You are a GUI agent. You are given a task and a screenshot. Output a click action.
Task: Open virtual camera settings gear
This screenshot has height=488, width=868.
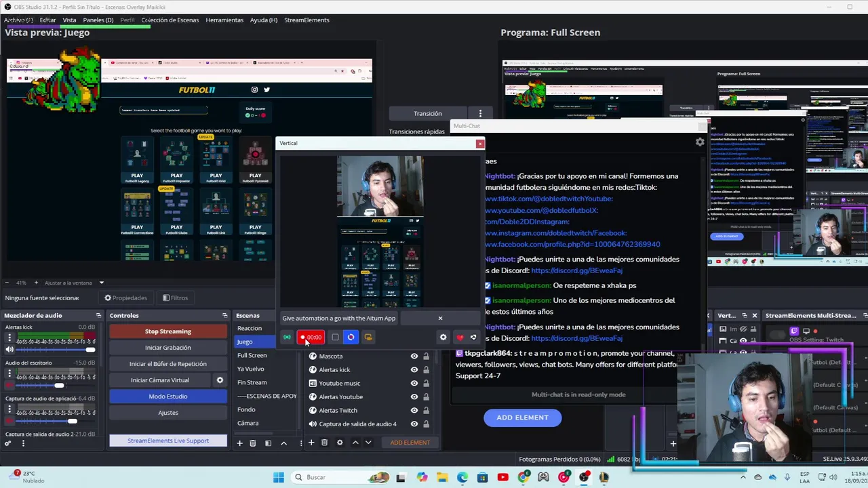(x=220, y=380)
